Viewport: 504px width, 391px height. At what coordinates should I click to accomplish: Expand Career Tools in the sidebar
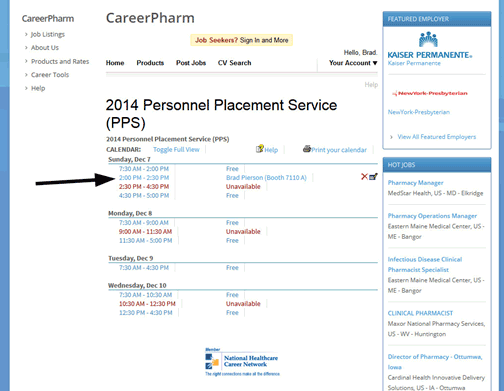[50, 75]
